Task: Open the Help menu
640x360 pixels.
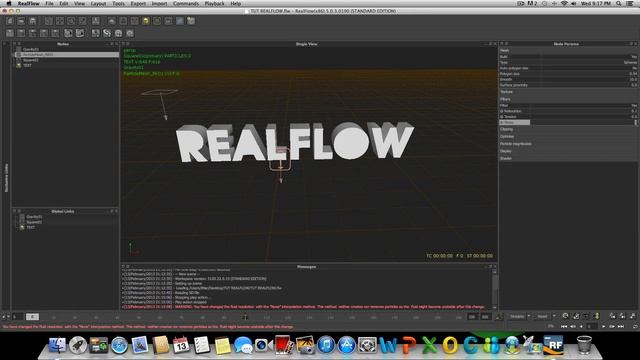Action: pyautogui.click(x=236, y=3)
